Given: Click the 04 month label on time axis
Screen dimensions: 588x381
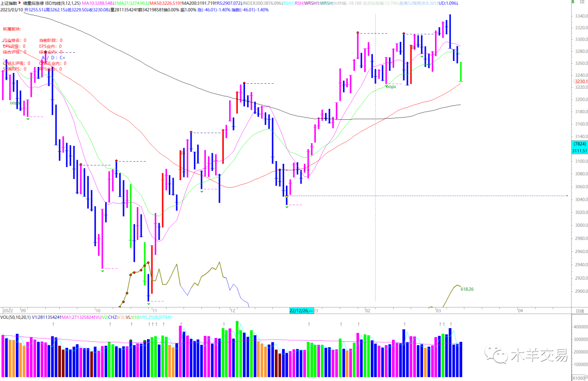Looking at the screenshot, I should point(520,310).
